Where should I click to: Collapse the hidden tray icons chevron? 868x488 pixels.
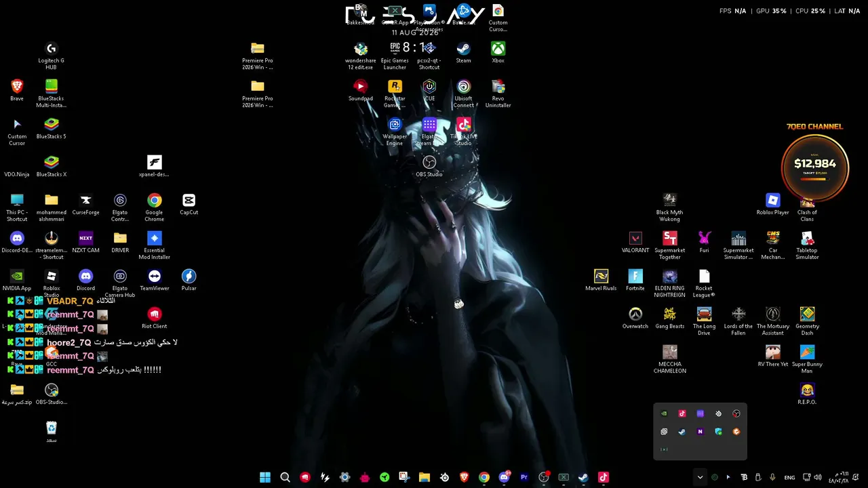700,477
